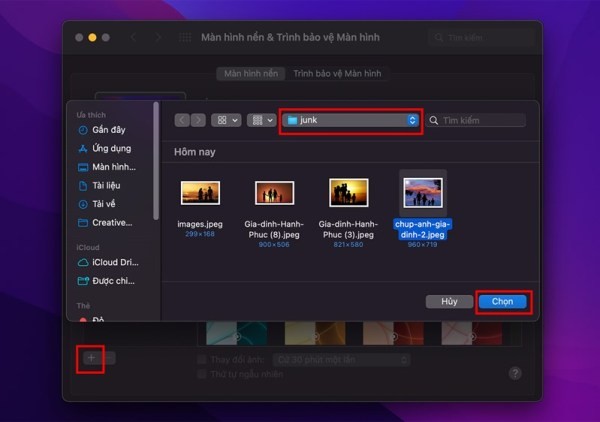Select images.jpeg thumbnail
This screenshot has width=600, height=422.
tap(200, 193)
